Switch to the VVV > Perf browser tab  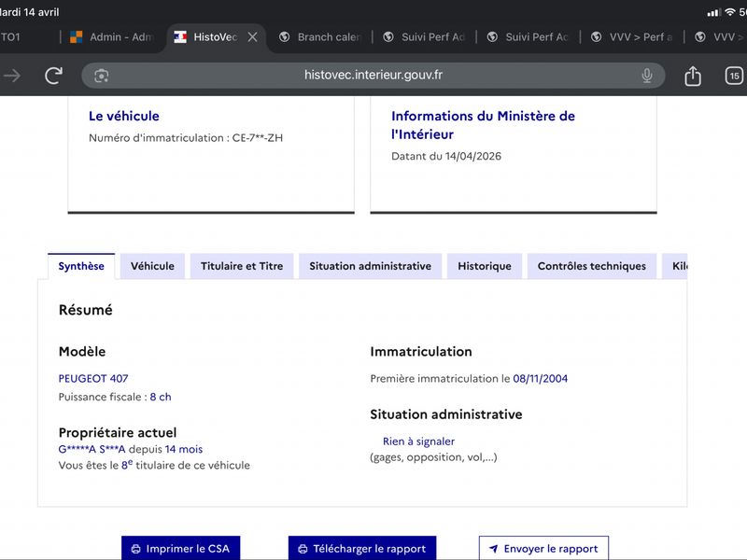632,37
